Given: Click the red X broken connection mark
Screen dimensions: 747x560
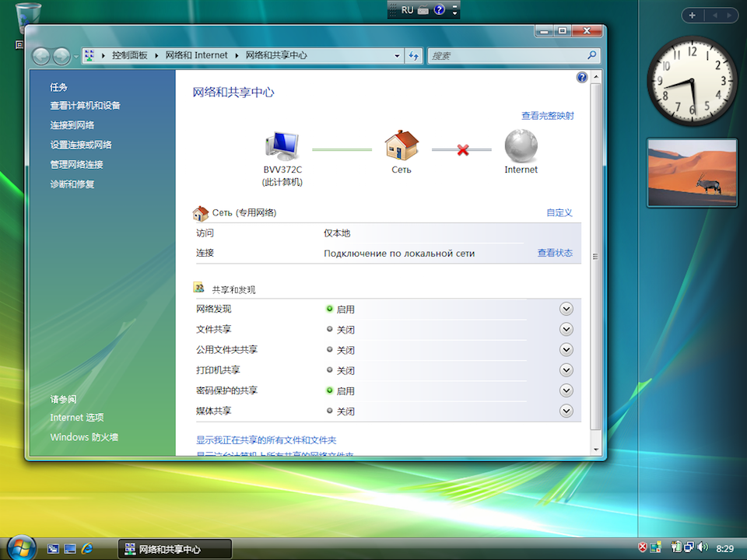Looking at the screenshot, I should [x=462, y=150].
